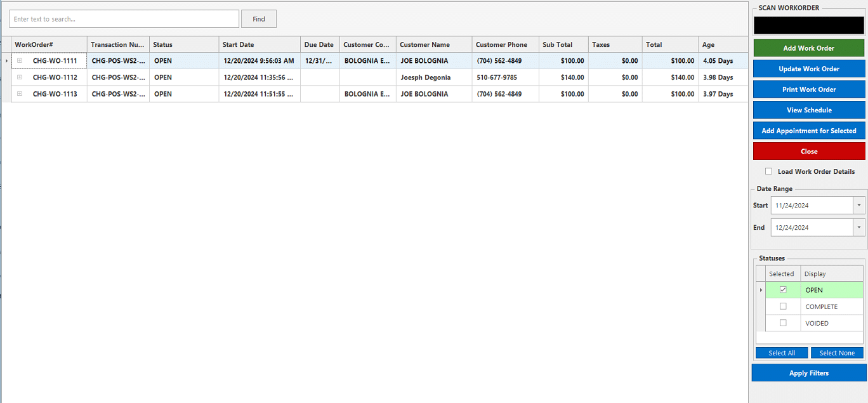Open the End date dropdown calendar
868x403 pixels.
859,227
